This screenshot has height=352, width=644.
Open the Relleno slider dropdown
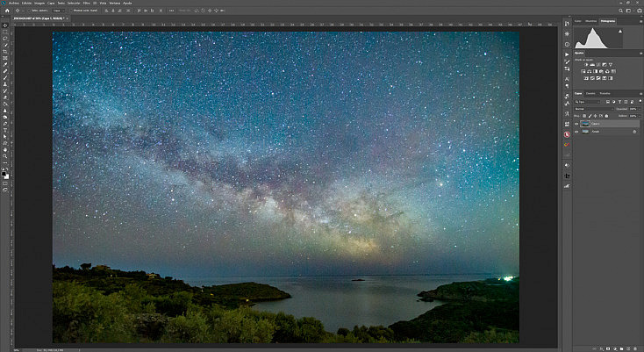[640, 116]
